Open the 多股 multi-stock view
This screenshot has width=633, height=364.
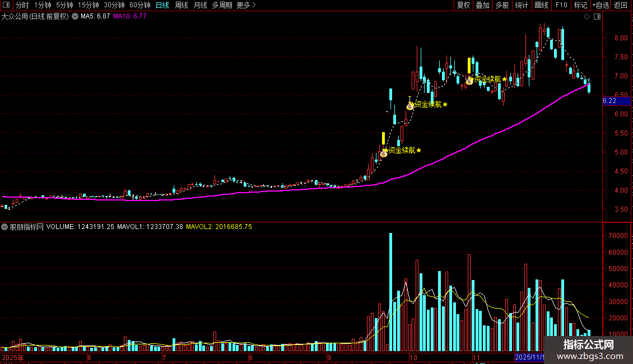pyautogui.click(x=502, y=5)
